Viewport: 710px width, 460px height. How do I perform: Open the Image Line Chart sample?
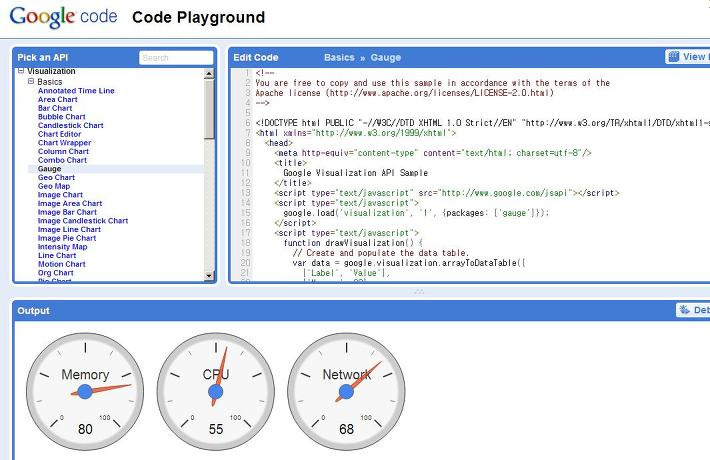(x=69, y=230)
